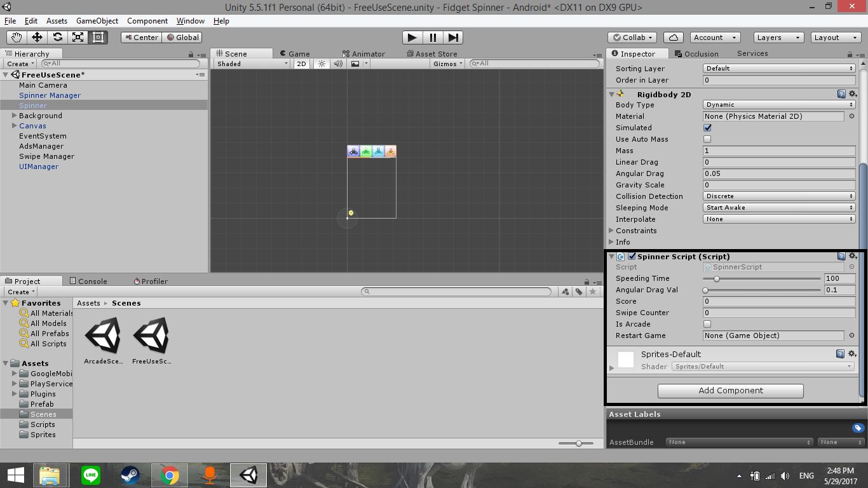
Task: Open the Body Type dropdown
Action: tap(779, 105)
